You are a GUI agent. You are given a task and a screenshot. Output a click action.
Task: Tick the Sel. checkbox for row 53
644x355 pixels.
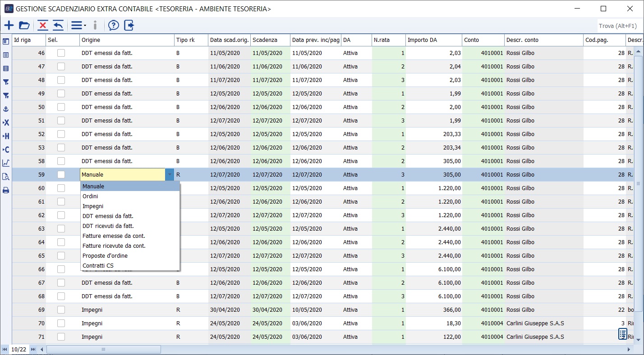click(x=61, y=148)
